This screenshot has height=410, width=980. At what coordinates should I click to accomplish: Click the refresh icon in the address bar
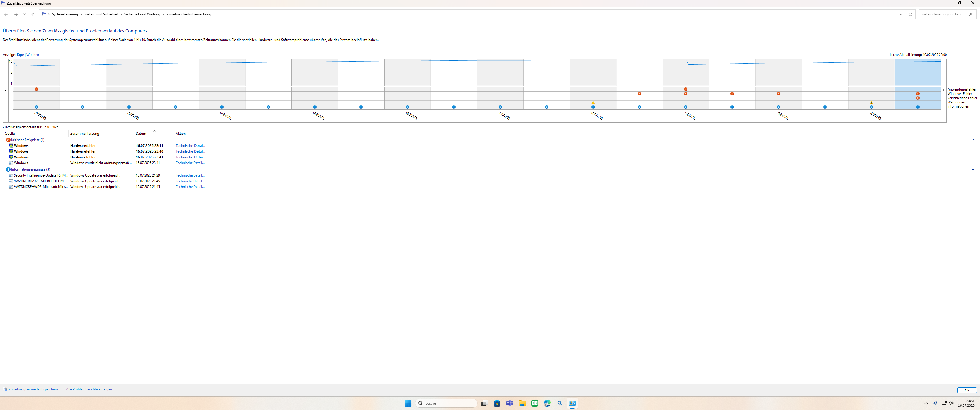(910, 14)
